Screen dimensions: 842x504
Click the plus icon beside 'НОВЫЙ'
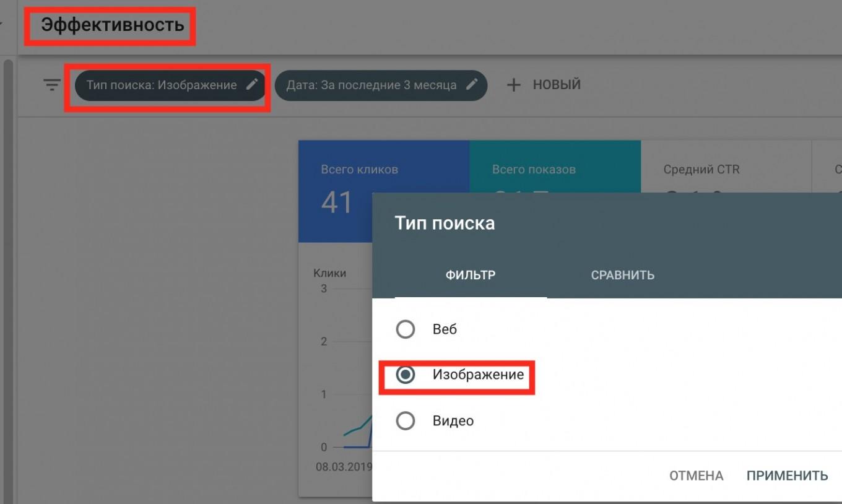(514, 85)
